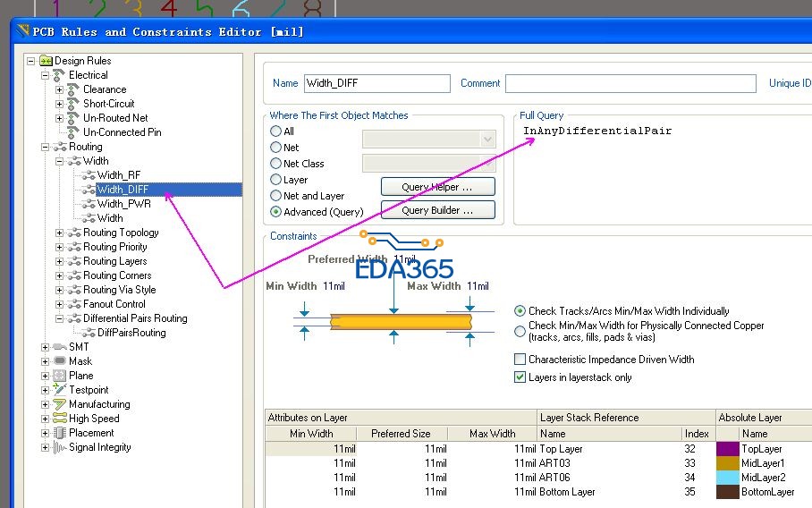Click the MidLayer1 gold color swatch

pos(728,463)
